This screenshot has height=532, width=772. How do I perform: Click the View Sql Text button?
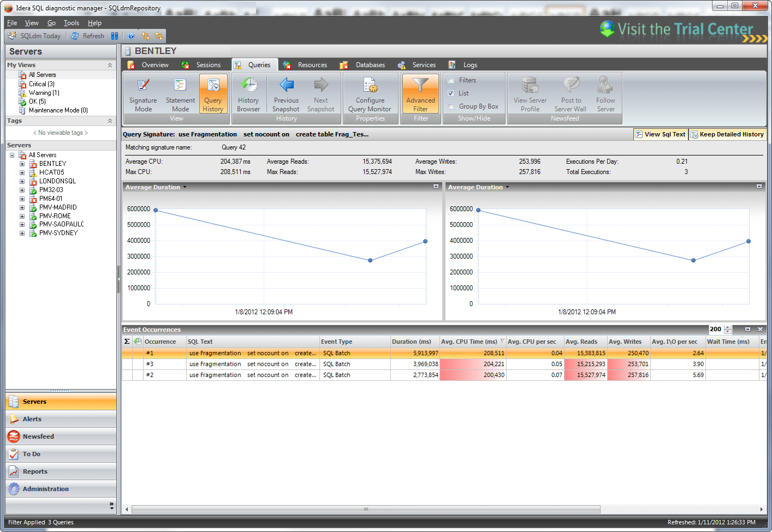[660, 134]
